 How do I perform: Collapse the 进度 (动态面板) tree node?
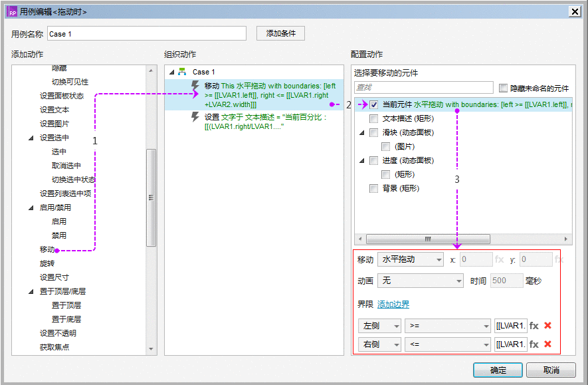click(x=362, y=161)
